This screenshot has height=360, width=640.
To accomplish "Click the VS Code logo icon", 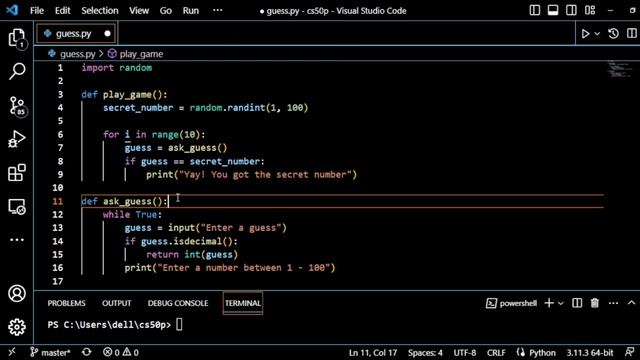I will pos(12,10).
